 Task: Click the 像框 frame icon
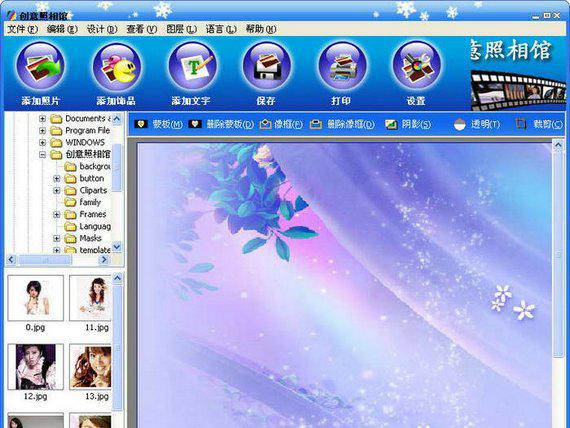[266, 124]
